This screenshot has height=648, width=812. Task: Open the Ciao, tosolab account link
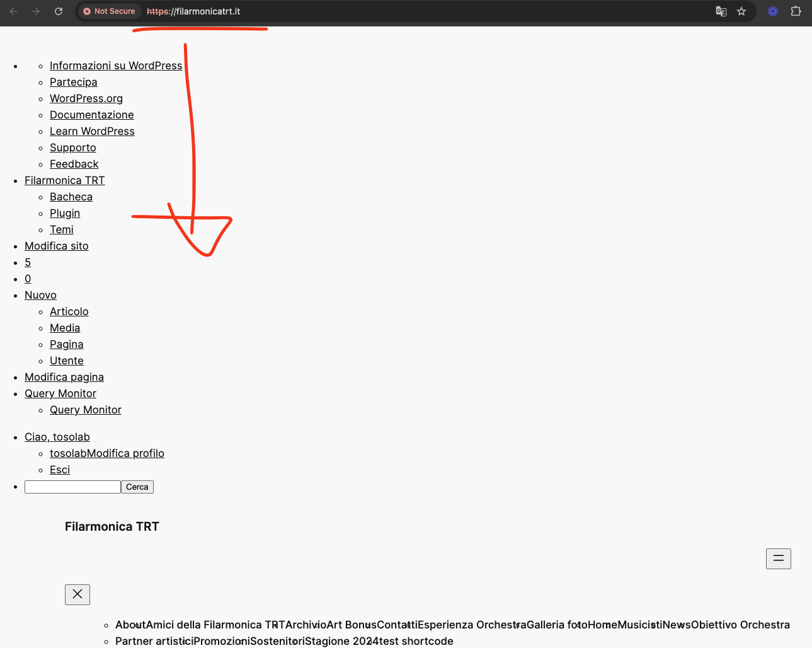(x=57, y=437)
